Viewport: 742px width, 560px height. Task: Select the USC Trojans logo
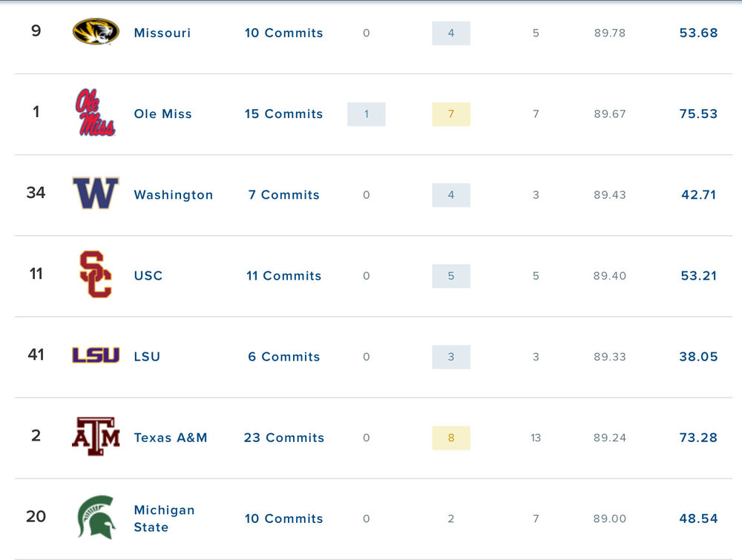pyautogui.click(x=96, y=274)
